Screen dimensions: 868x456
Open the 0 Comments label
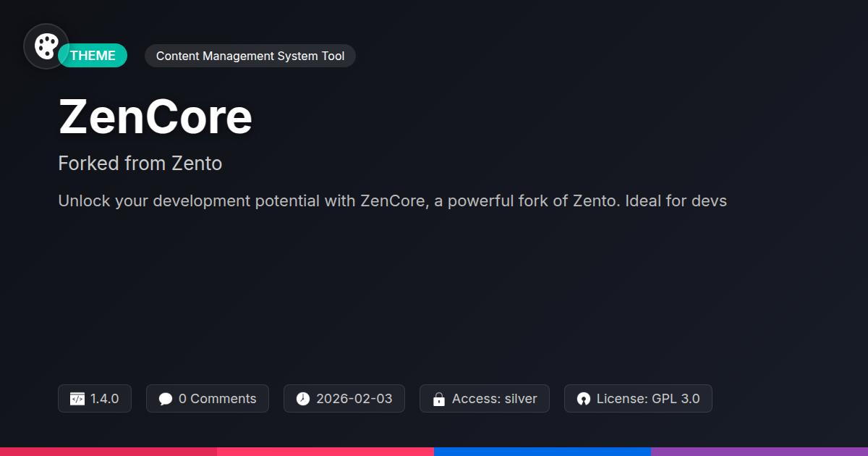click(217, 399)
